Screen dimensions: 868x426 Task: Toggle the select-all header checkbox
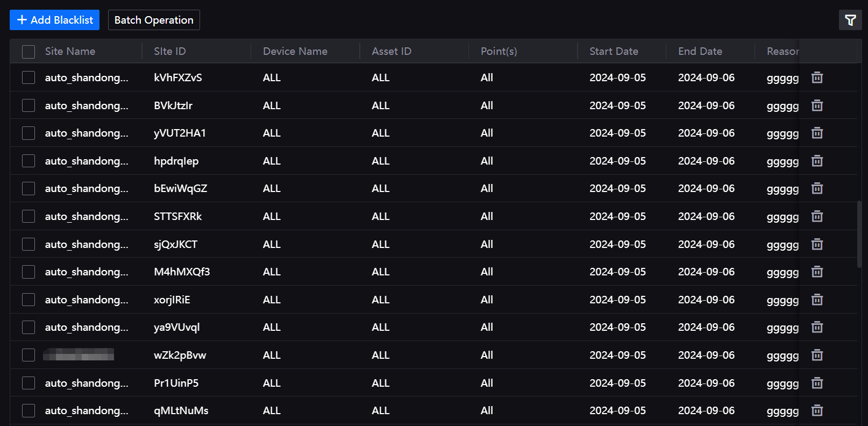[x=29, y=52]
